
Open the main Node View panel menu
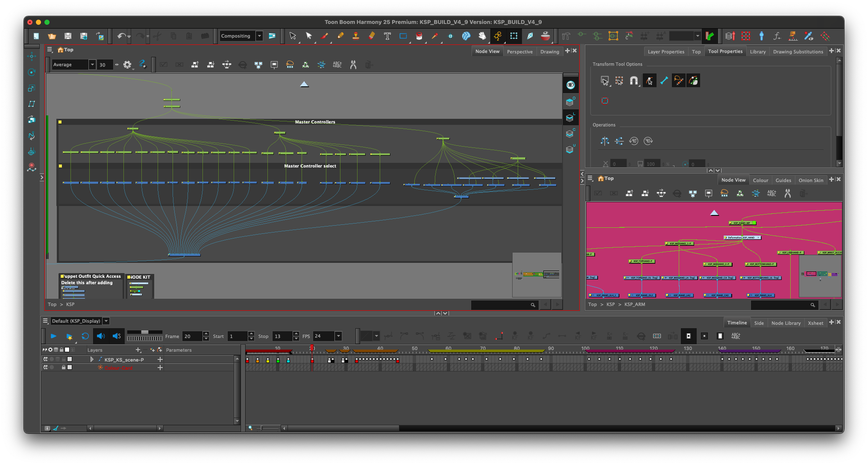pos(50,50)
